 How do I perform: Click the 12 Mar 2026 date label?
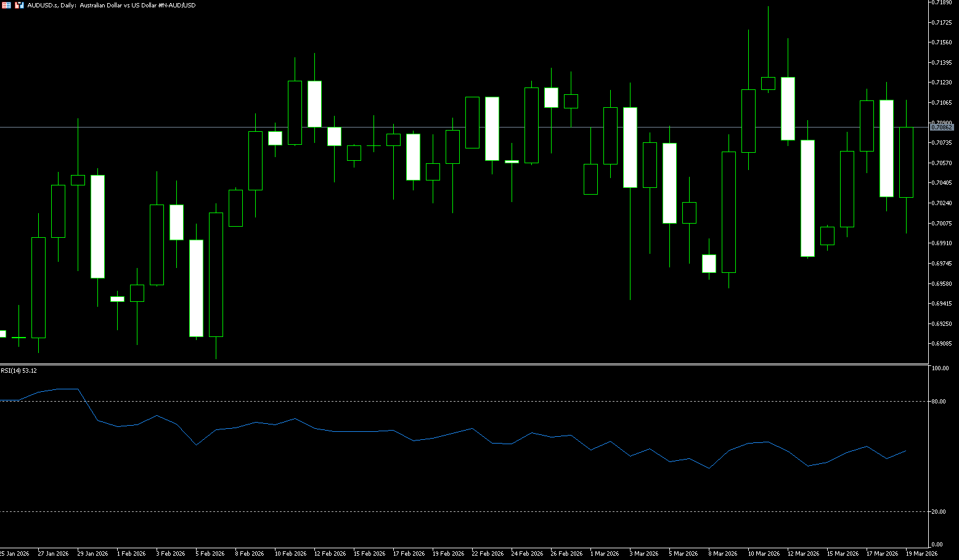pyautogui.click(x=803, y=554)
